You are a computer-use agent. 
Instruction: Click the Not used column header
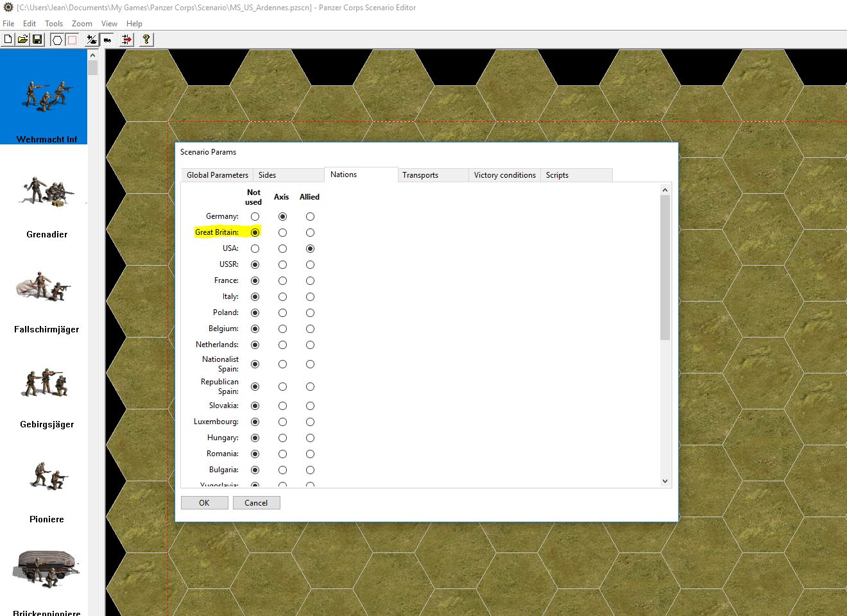point(253,197)
